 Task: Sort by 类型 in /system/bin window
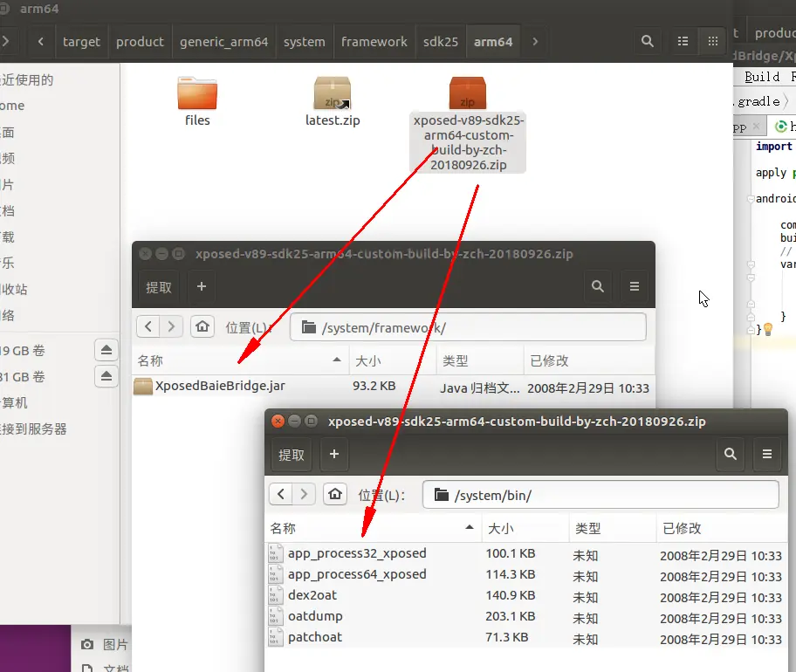coord(612,528)
